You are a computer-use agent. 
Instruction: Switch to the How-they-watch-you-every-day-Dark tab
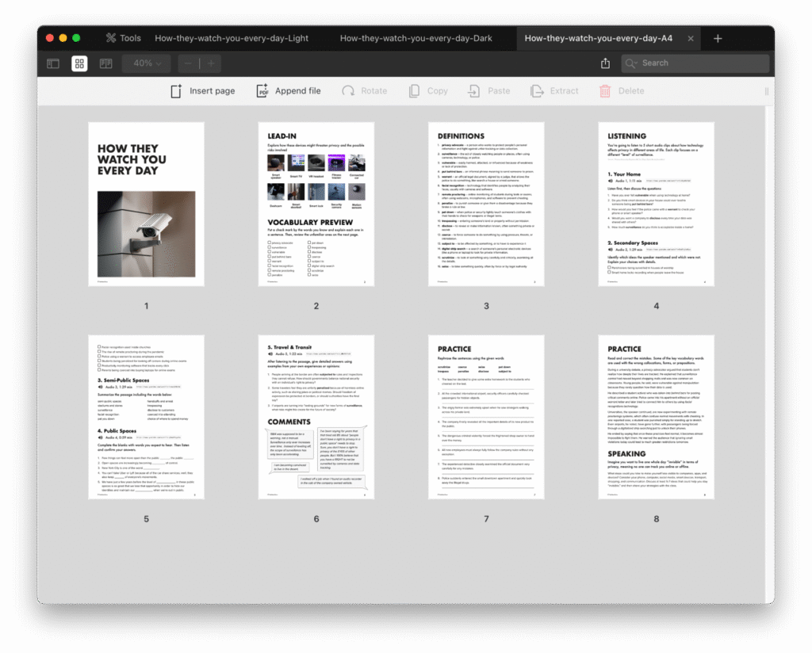[416, 38]
